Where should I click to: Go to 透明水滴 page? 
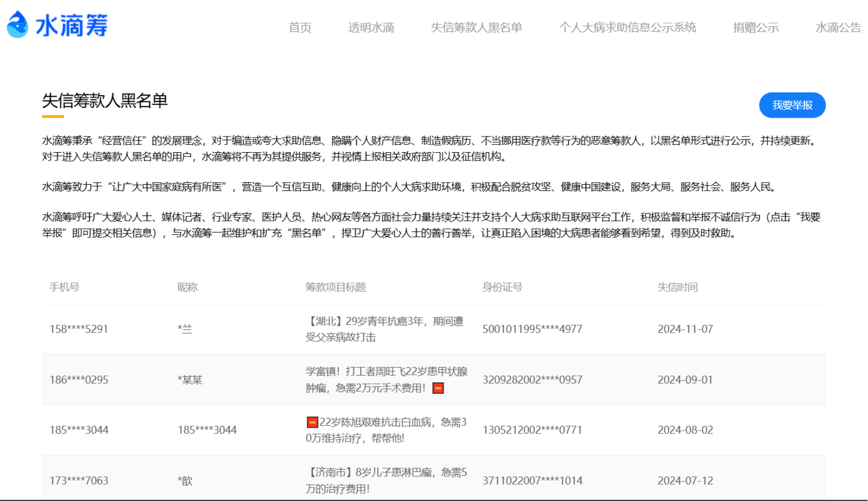click(x=371, y=27)
